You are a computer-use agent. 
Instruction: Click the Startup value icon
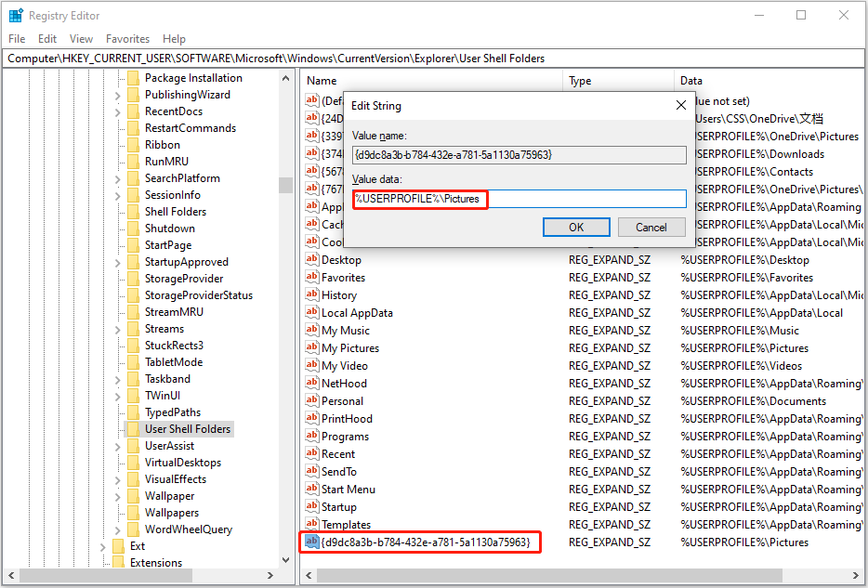tap(311, 506)
